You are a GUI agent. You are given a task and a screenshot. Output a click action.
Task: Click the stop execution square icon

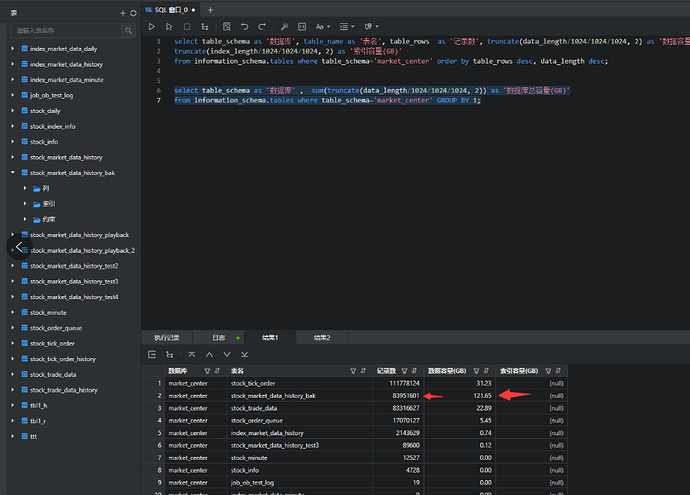[x=187, y=27]
